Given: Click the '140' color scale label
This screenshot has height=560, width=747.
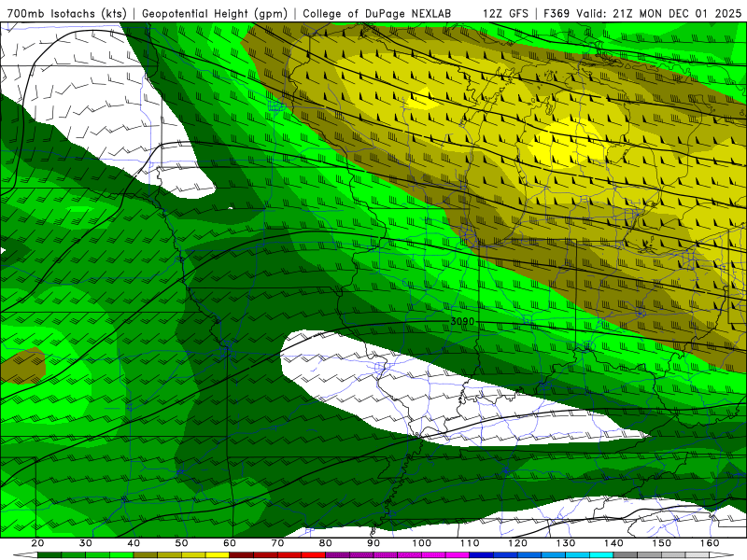Looking at the screenshot, I should 613,543.
